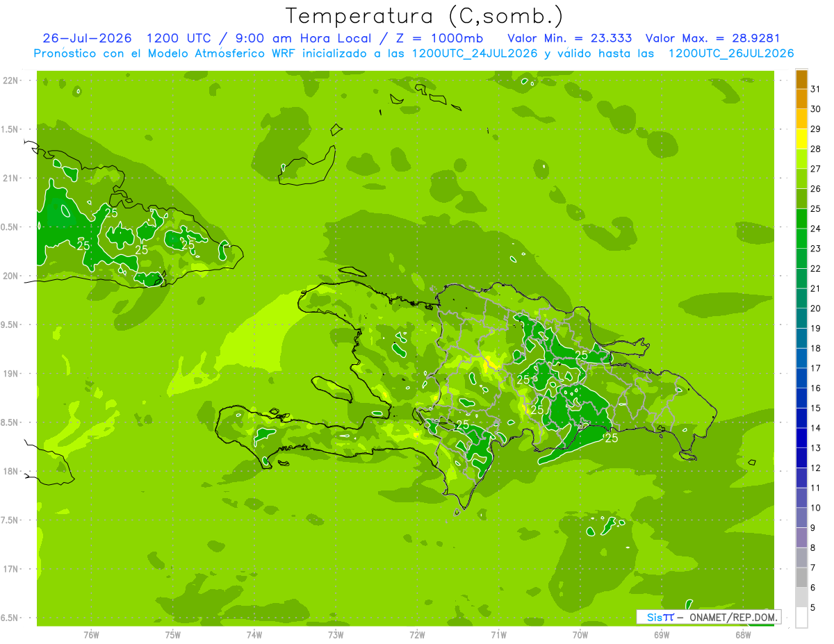The height and width of the screenshot is (644, 834).
Task: Pick the green swatch between 24 and 25
Action: (801, 219)
